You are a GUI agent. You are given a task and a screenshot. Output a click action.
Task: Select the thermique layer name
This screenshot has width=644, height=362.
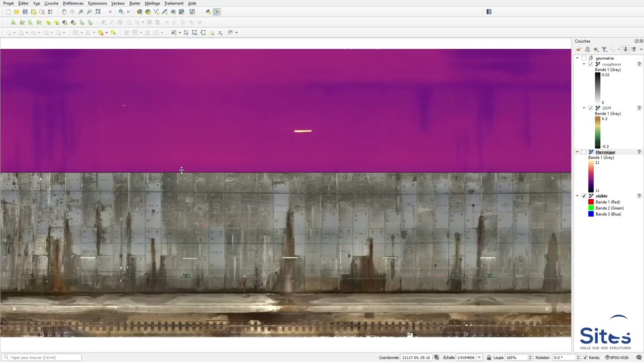(x=605, y=152)
